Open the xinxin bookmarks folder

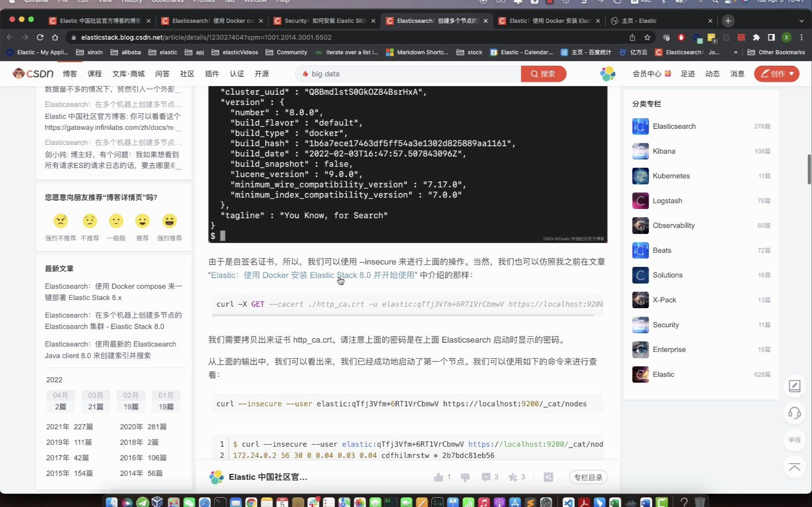89,52
